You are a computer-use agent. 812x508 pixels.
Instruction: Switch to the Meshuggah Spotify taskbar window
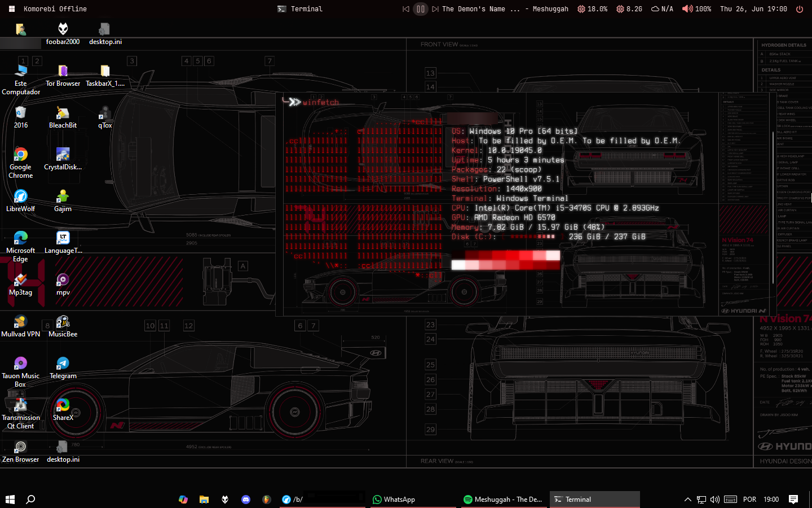pos(504,499)
